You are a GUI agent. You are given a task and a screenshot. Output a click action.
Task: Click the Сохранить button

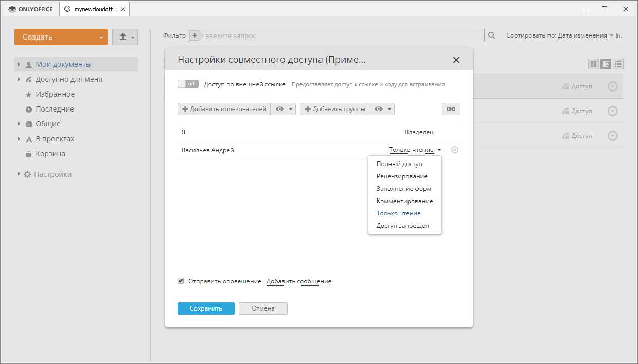206,308
